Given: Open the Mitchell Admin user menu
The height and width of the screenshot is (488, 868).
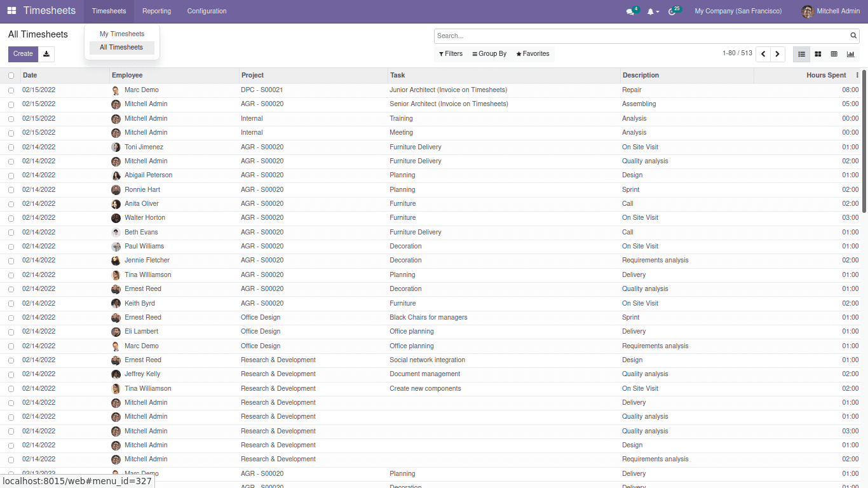Looking at the screenshot, I should (x=831, y=11).
